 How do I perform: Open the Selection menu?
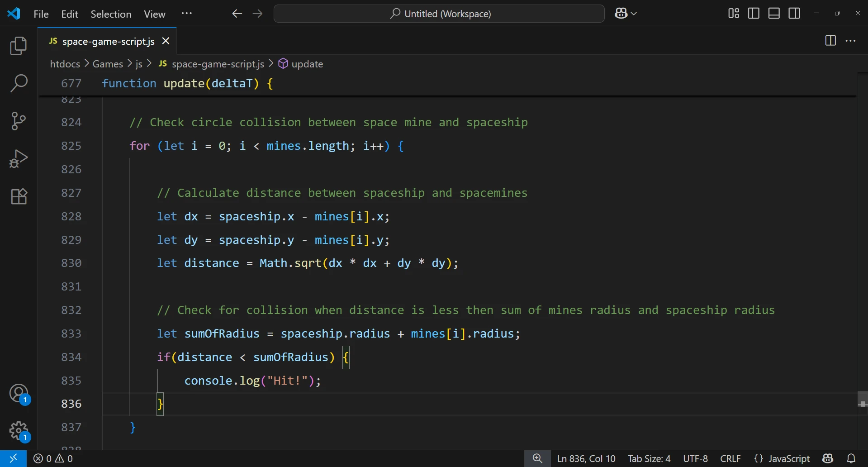(x=111, y=14)
